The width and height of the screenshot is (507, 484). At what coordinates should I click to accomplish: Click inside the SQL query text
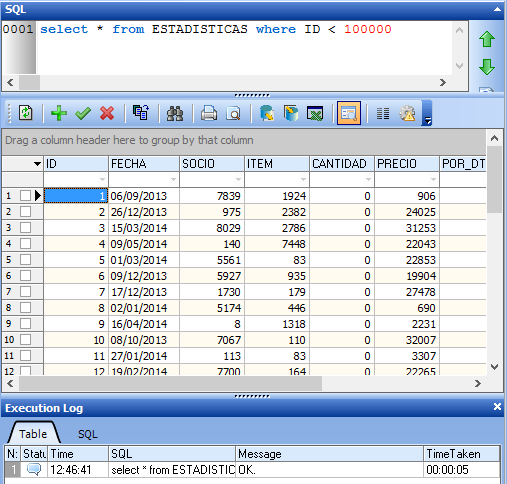(215, 29)
